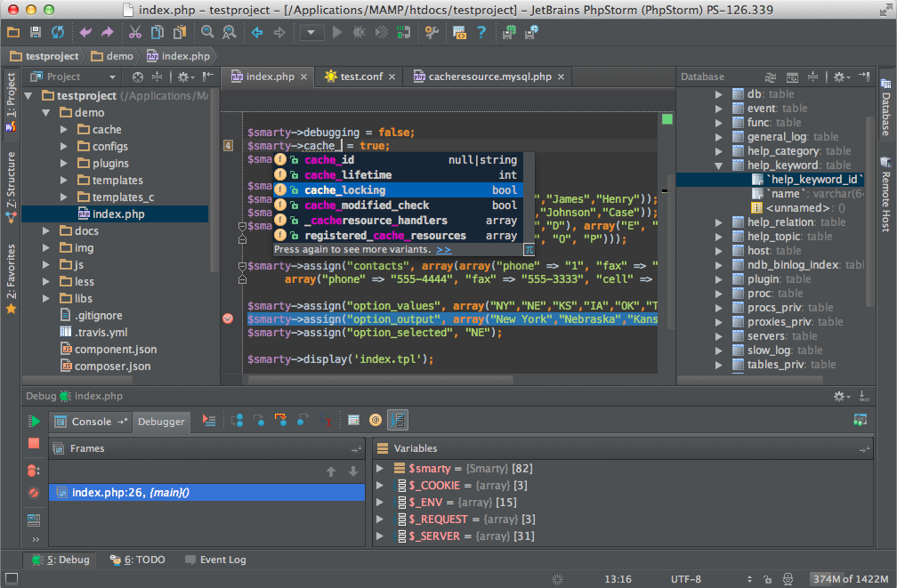Switch to the test.conf editor tab

pyautogui.click(x=360, y=77)
